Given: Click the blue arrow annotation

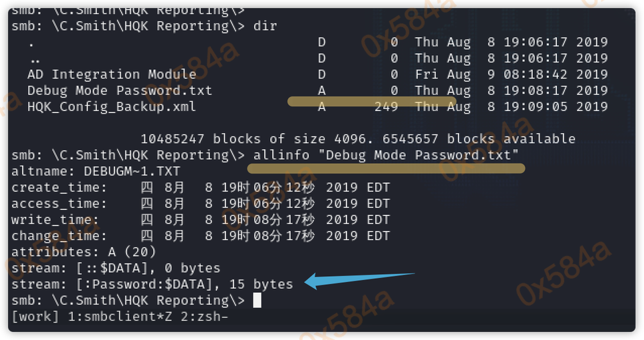Looking at the screenshot, I should coord(359,279).
